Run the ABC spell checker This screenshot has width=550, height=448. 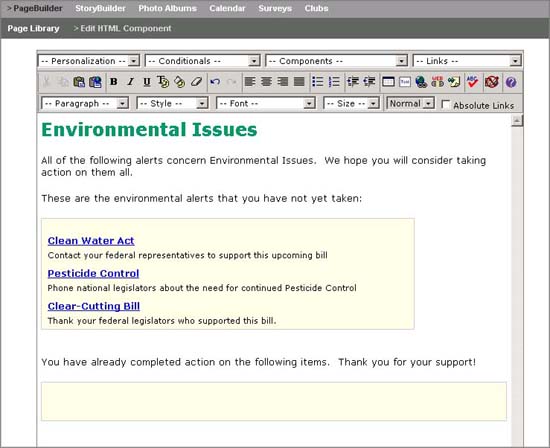(x=472, y=82)
